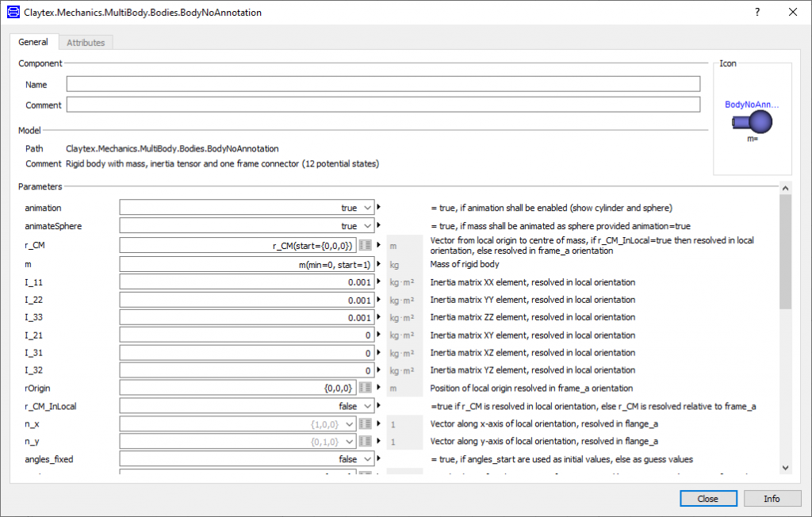Open context arrow next to n_y
The image size is (812, 517).
[379, 441]
